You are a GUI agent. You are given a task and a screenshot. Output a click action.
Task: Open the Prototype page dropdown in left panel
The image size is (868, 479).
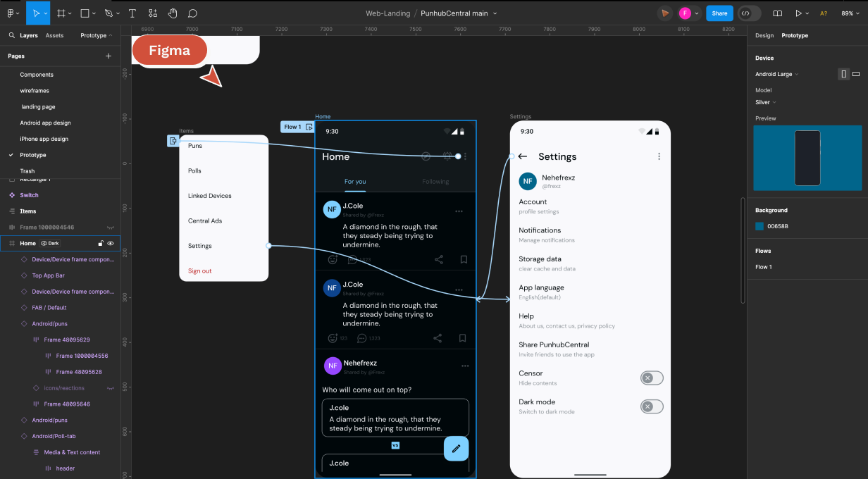(96, 35)
